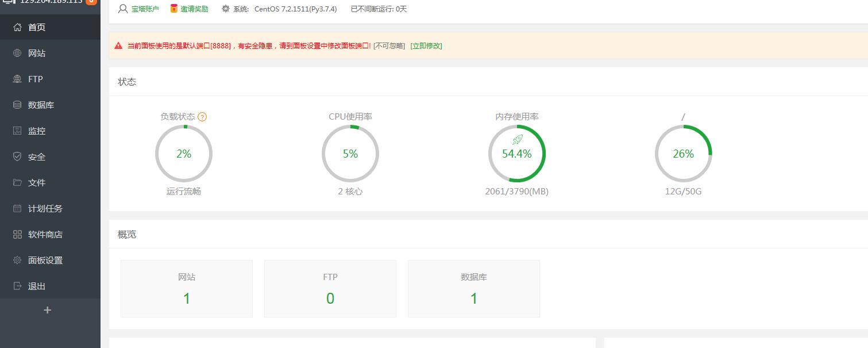Click the 不可忽略 link in warning banner
The height and width of the screenshot is (348, 868).
tap(389, 46)
